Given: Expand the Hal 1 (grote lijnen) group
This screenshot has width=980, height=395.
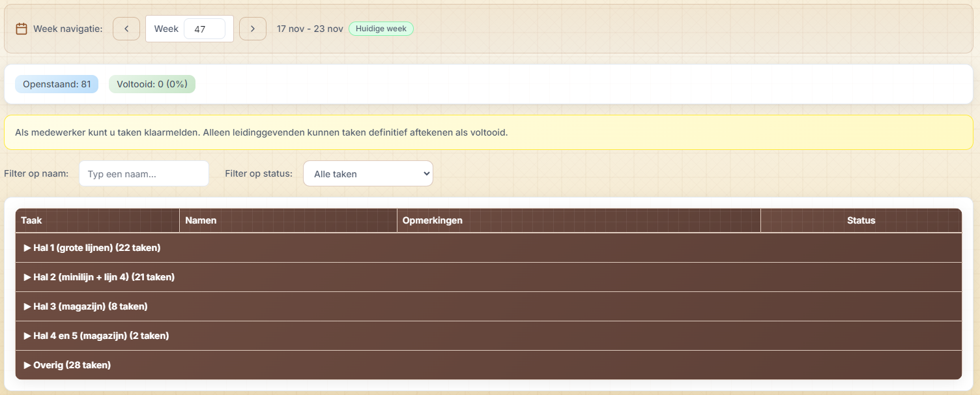Looking at the screenshot, I should click(x=92, y=248).
